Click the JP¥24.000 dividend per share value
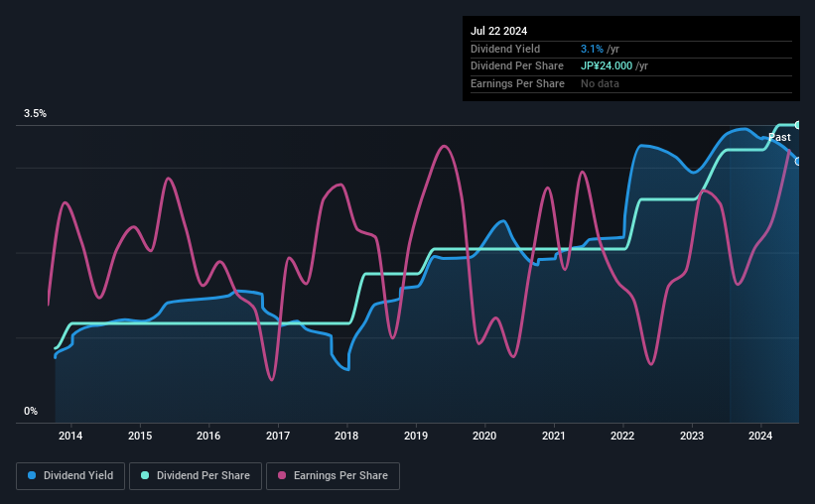The height and width of the screenshot is (504, 815). coord(607,66)
